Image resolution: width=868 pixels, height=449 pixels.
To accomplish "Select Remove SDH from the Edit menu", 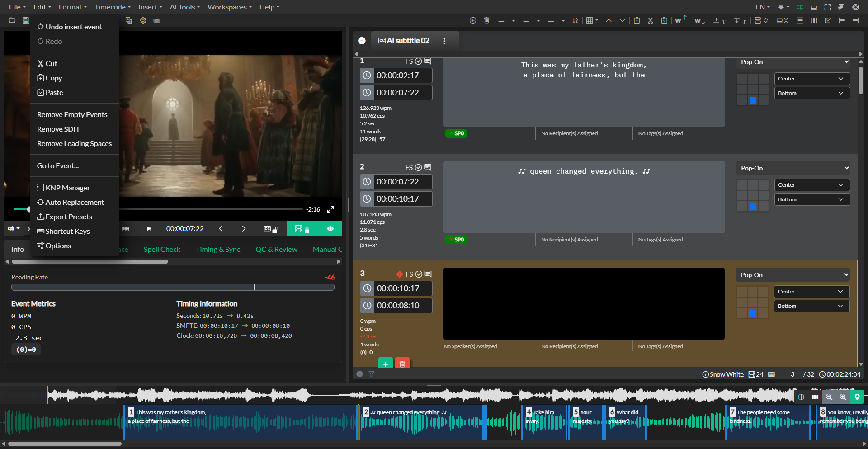I will coord(58,129).
